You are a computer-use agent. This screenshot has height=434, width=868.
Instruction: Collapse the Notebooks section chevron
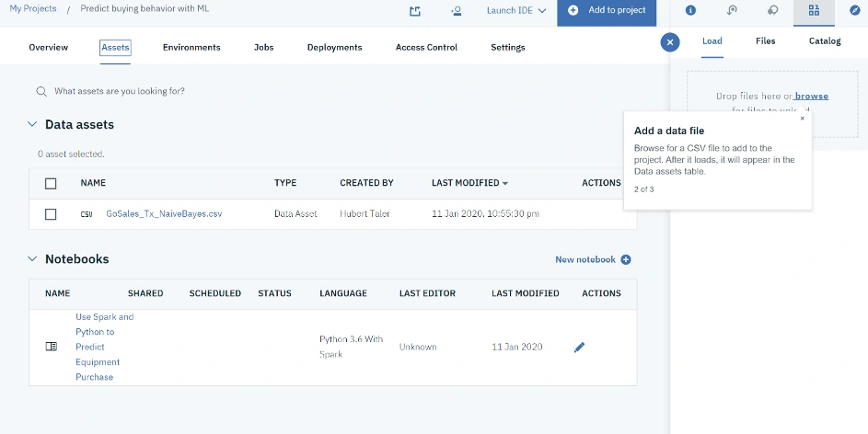click(32, 258)
